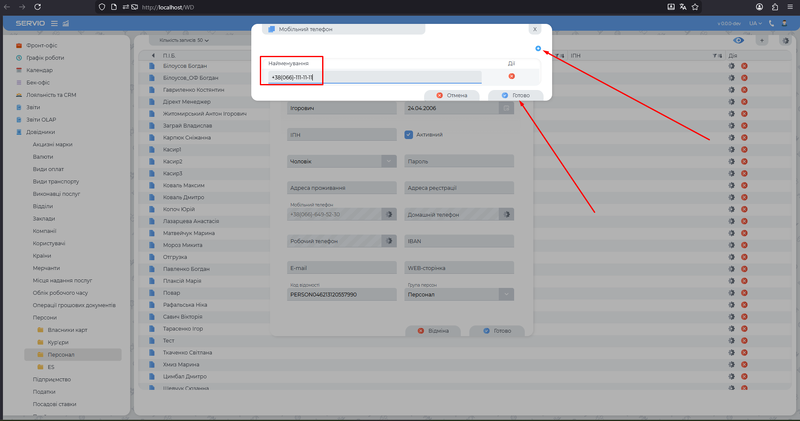The height and width of the screenshot is (421, 800).
Task: Click the red delete icon for Білоусов Богдан
Action: tap(744, 65)
